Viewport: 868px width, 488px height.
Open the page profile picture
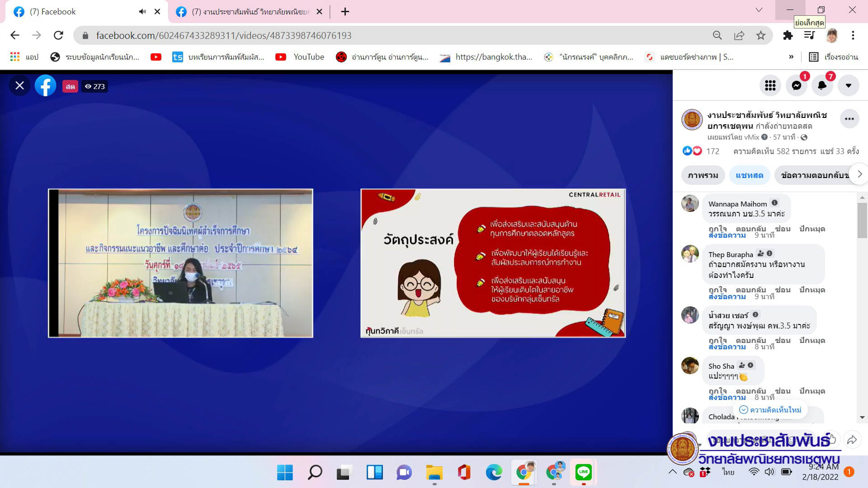(x=692, y=120)
